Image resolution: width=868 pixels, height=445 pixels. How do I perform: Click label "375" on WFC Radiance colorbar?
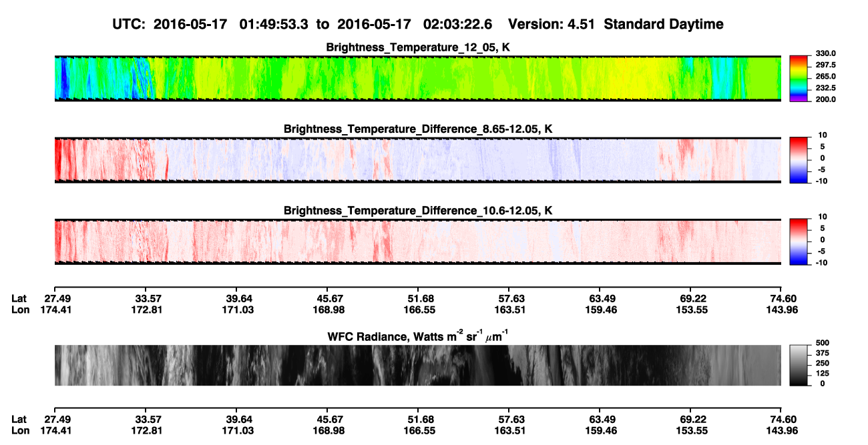822,353
